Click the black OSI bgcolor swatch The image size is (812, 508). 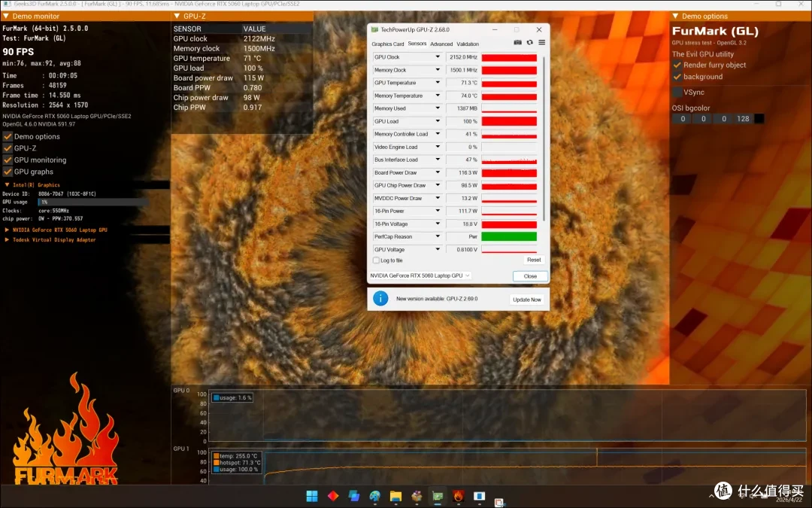(759, 119)
